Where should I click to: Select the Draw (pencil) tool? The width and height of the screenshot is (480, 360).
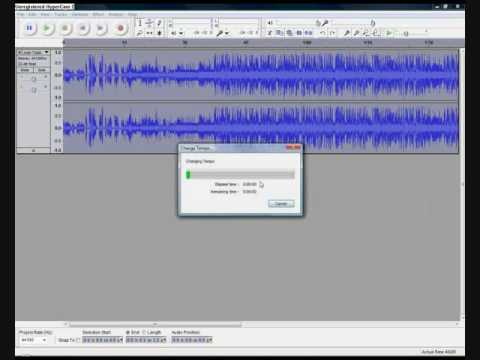click(x=159, y=23)
